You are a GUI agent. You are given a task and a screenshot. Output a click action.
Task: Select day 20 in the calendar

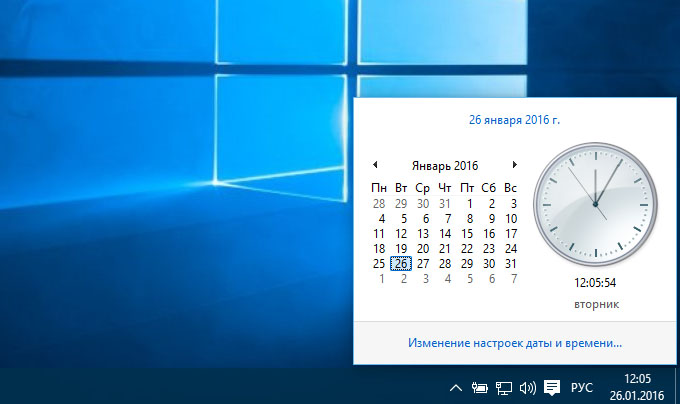(423, 249)
